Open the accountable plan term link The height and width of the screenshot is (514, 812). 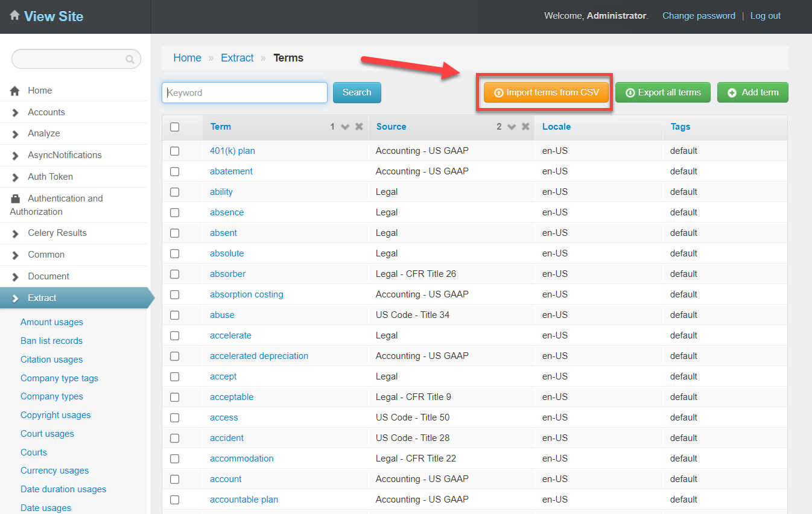(x=244, y=500)
